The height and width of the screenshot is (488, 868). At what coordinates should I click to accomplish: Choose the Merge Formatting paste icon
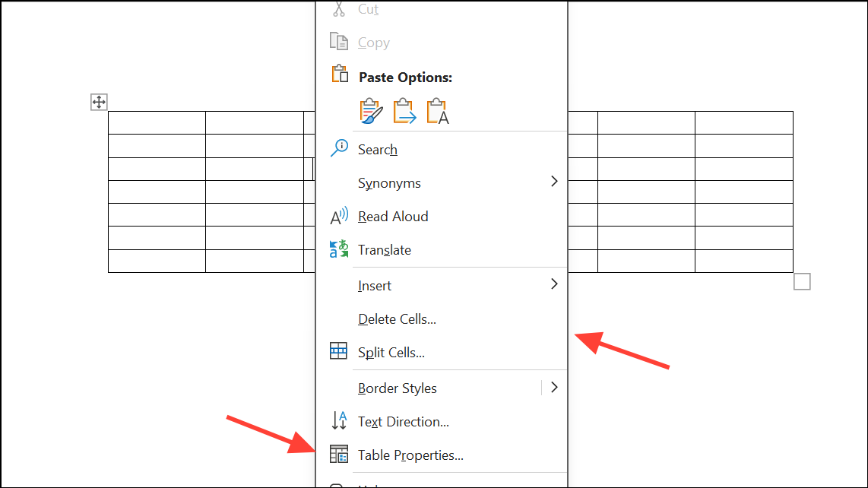click(x=404, y=109)
